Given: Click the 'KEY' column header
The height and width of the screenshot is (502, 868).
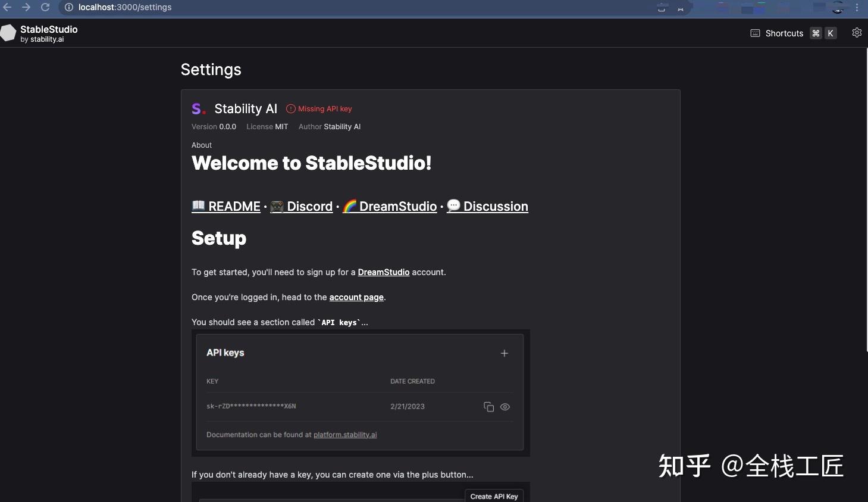Looking at the screenshot, I should pyautogui.click(x=212, y=381).
